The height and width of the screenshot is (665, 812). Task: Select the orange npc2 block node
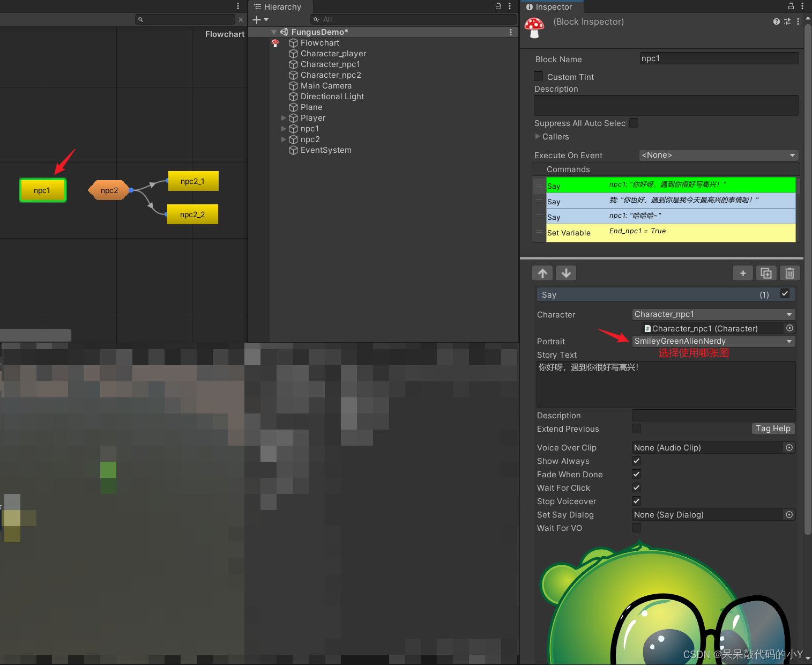click(109, 190)
